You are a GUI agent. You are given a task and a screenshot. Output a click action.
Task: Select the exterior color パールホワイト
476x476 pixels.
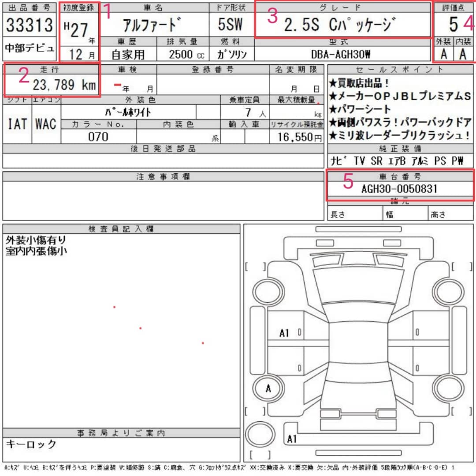coord(128,112)
